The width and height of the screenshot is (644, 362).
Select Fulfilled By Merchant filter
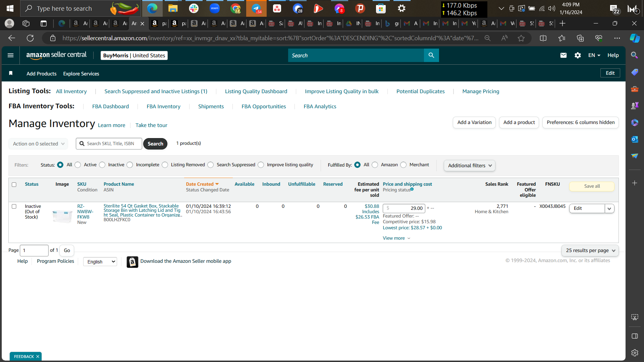click(x=404, y=165)
